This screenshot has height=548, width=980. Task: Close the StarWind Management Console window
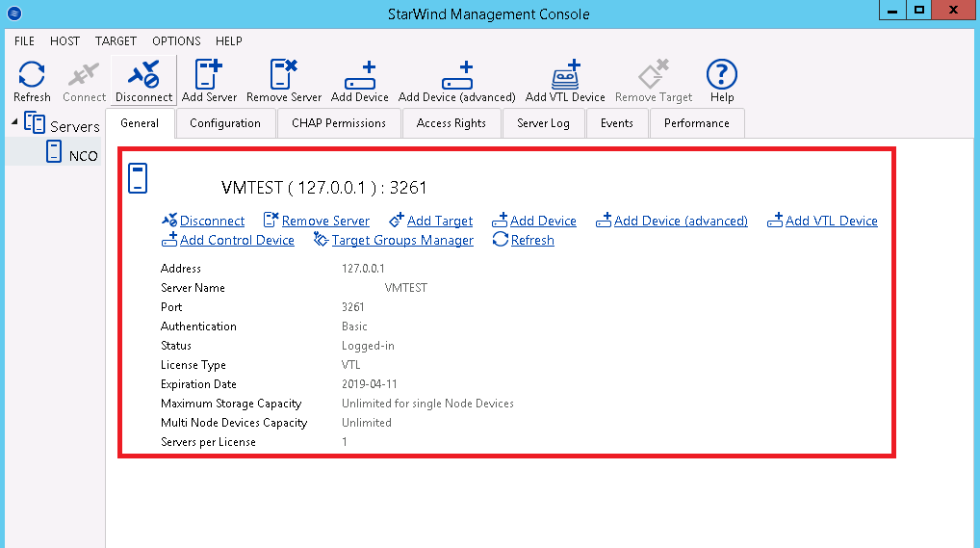[x=954, y=10]
